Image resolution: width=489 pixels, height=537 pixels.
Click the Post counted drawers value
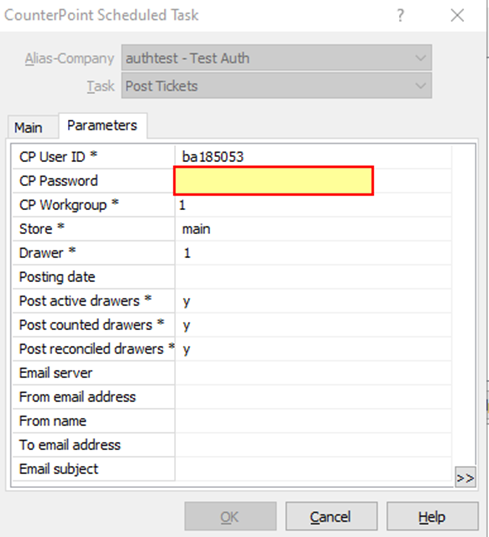point(313,325)
